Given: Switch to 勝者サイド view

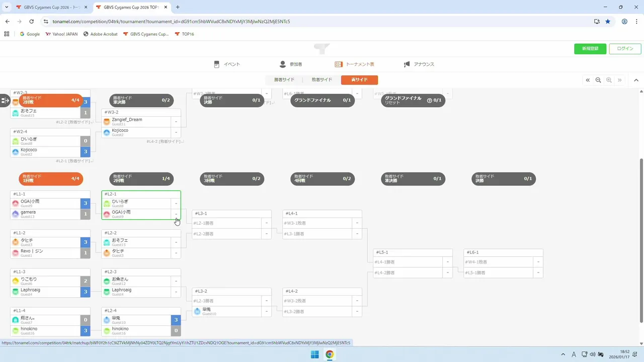Looking at the screenshot, I should (x=284, y=80).
